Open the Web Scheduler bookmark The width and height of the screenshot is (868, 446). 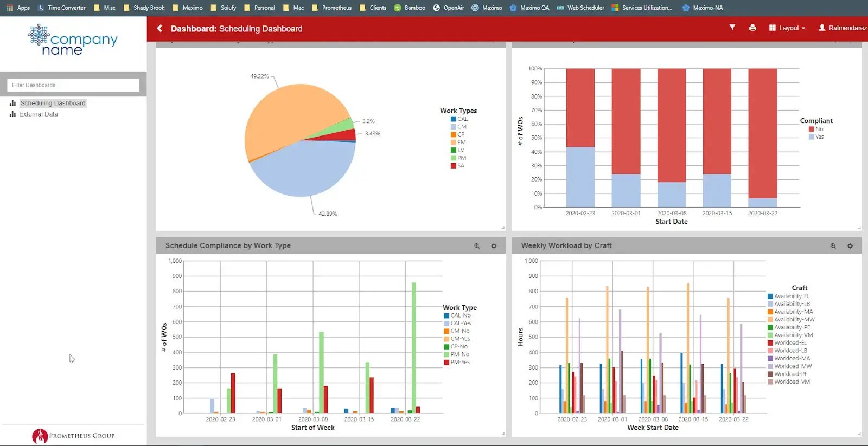point(580,8)
